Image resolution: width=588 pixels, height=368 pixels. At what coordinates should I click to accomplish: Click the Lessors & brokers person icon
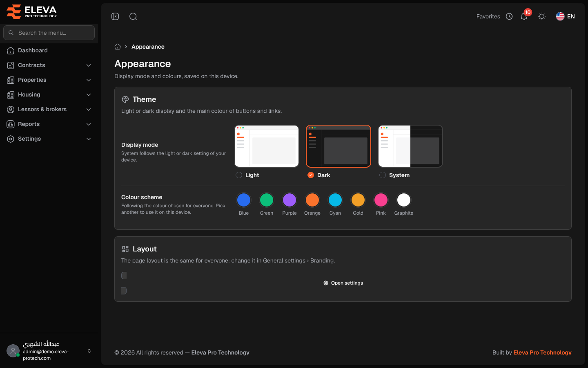coord(11,110)
